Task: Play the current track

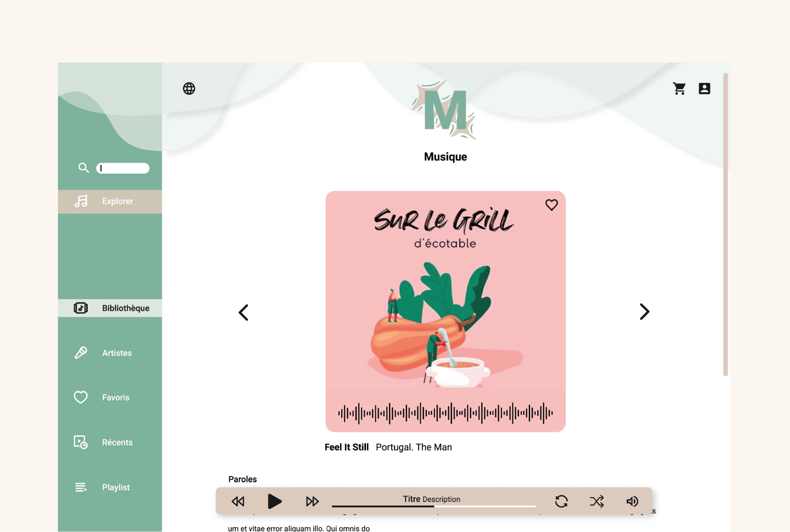Action: (274, 501)
